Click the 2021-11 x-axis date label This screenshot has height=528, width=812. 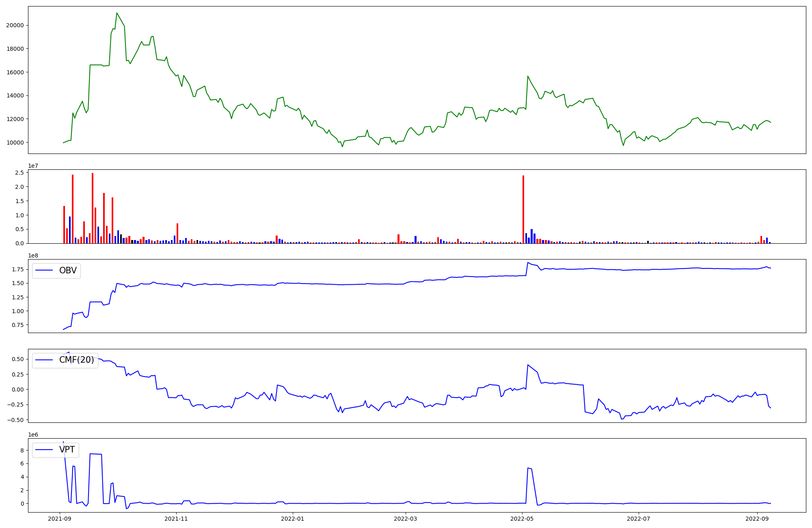[176, 519]
